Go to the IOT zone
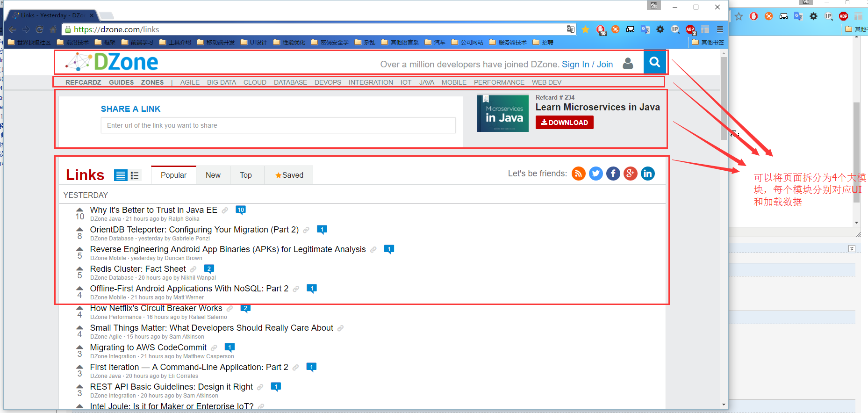 pyautogui.click(x=406, y=82)
